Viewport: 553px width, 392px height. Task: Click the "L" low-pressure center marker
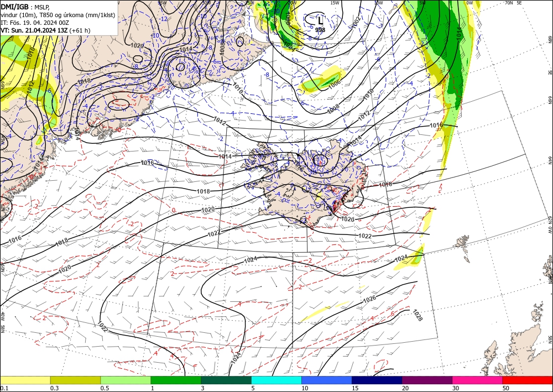pos(320,20)
